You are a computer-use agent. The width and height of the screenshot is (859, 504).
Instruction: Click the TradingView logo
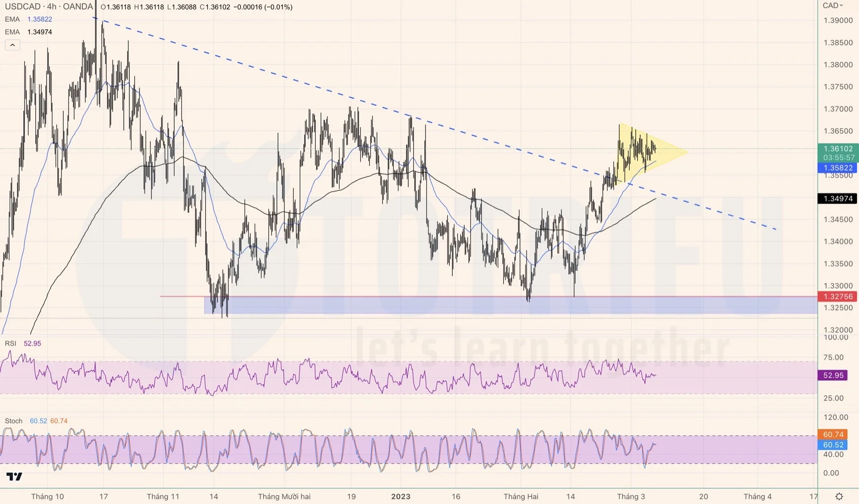pos(14,476)
